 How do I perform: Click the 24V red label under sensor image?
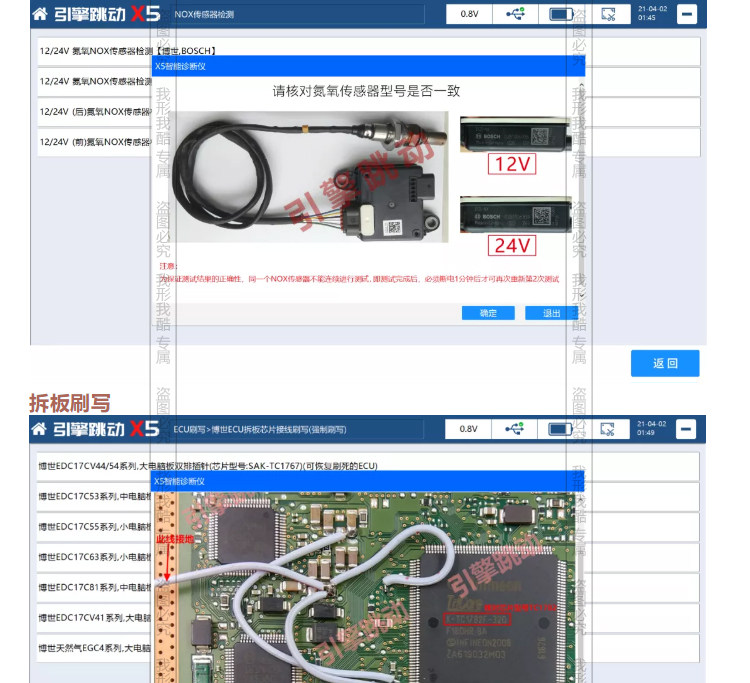point(512,245)
